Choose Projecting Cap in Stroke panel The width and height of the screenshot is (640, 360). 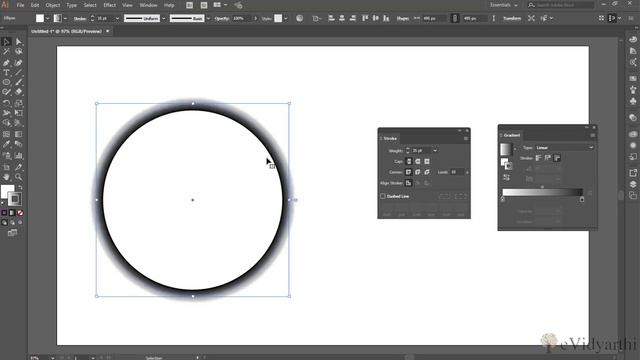pyautogui.click(x=427, y=162)
